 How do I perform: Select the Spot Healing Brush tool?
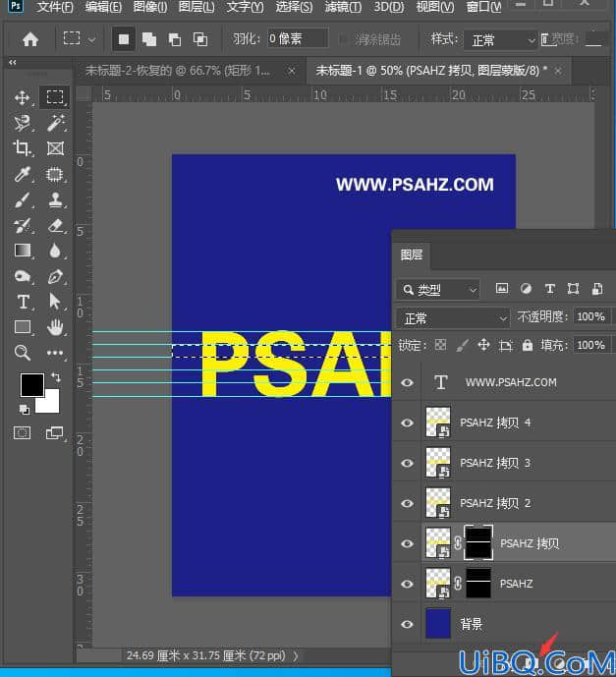click(x=55, y=175)
